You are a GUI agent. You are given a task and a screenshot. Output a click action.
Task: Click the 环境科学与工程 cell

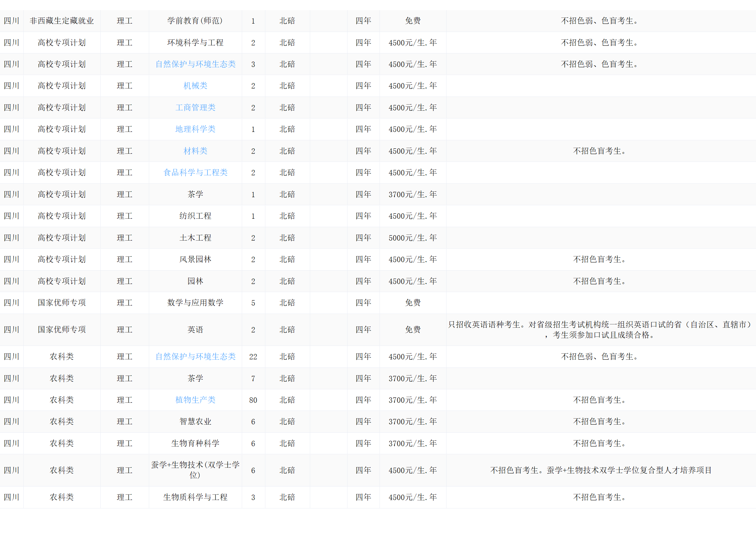[x=195, y=43]
